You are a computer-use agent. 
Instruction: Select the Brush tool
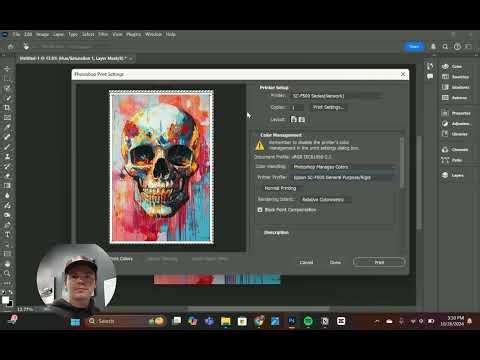click(7, 147)
